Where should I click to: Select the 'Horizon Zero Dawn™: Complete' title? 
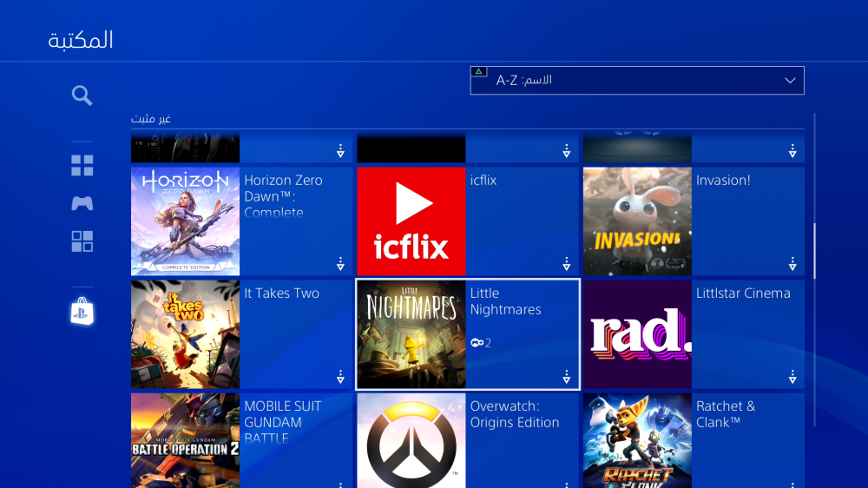point(283,196)
